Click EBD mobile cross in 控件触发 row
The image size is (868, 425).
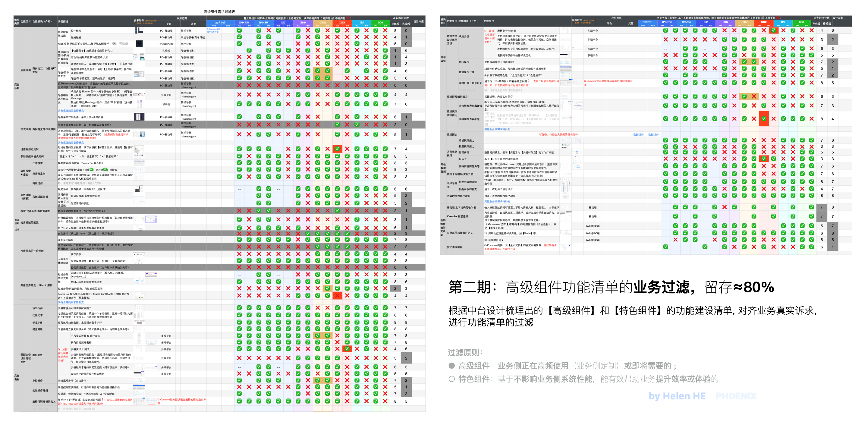(x=308, y=30)
